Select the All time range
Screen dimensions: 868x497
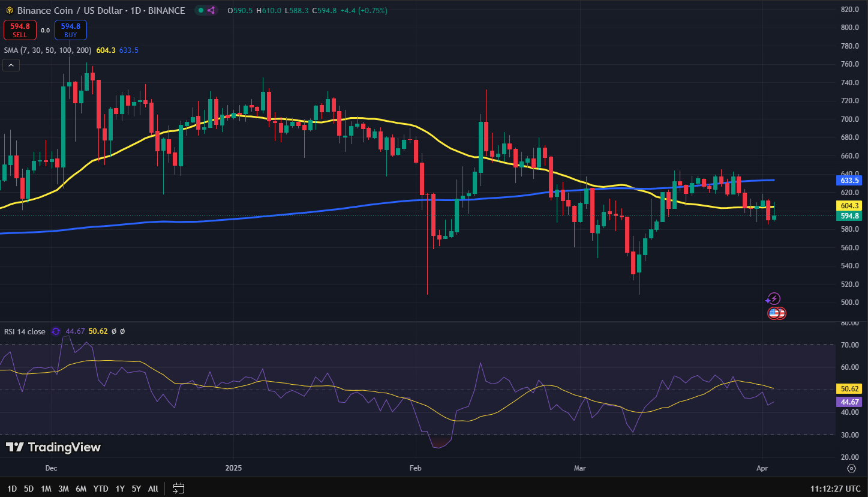(153, 489)
